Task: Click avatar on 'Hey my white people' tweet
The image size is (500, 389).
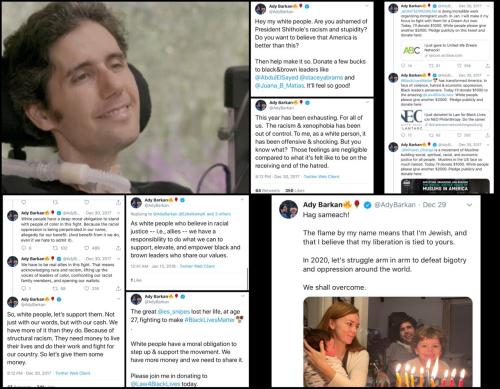Action: tap(260, 9)
